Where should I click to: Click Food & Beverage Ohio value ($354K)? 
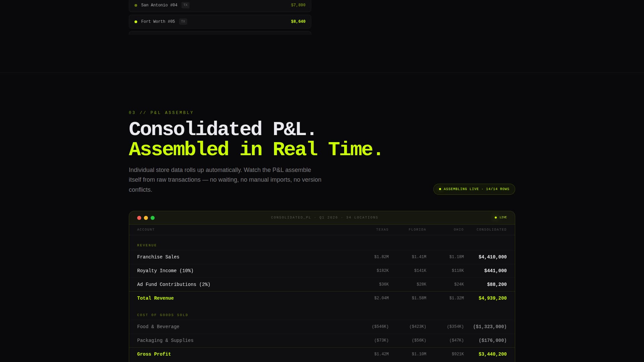point(455,327)
